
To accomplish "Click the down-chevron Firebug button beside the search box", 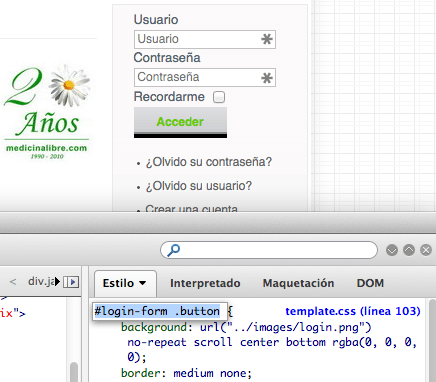I will (392, 250).
